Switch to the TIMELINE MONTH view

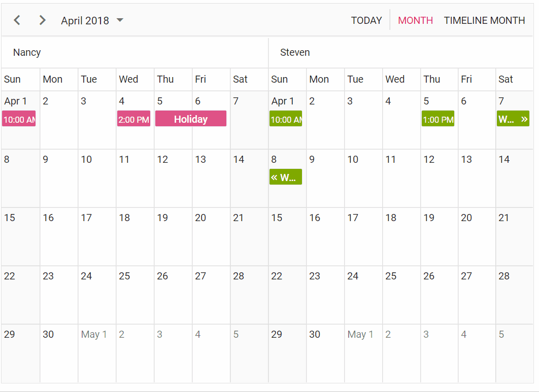[x=484, y=20]
